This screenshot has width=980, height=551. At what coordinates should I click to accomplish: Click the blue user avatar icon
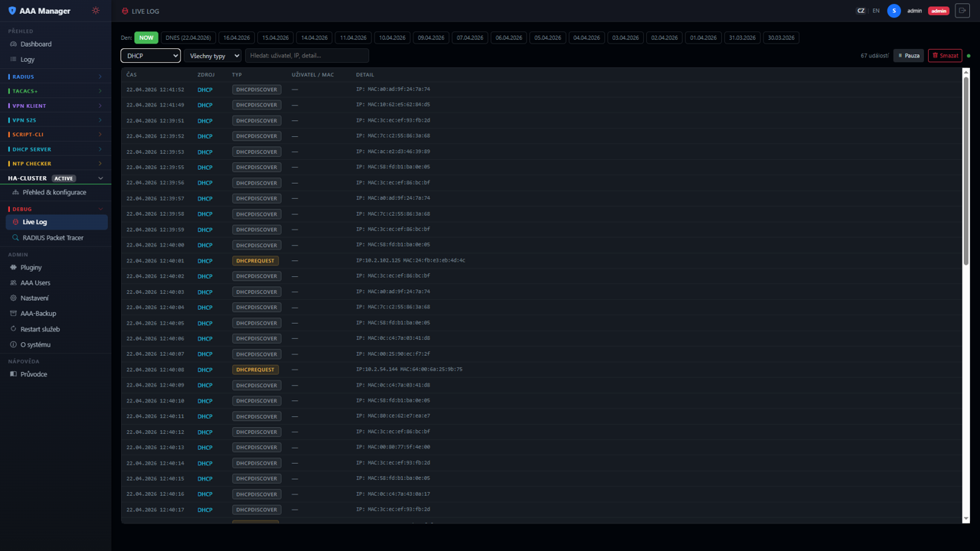(893, 11)
